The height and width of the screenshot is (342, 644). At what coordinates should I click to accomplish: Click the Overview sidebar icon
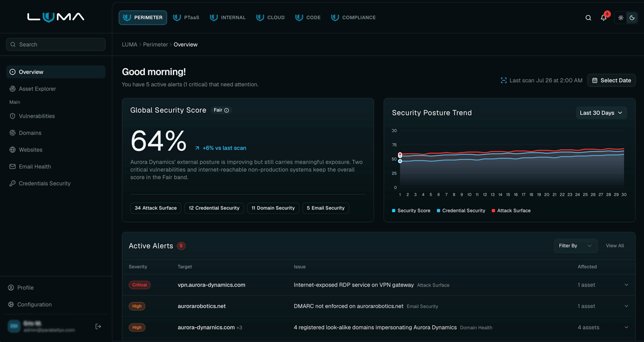click(x=13, y=72)
